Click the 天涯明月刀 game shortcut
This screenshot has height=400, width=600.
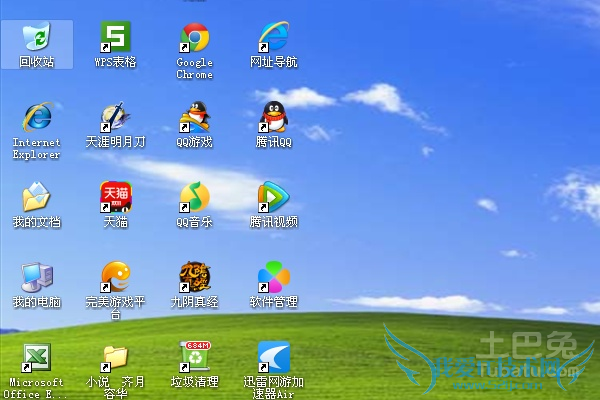(115, 117)
